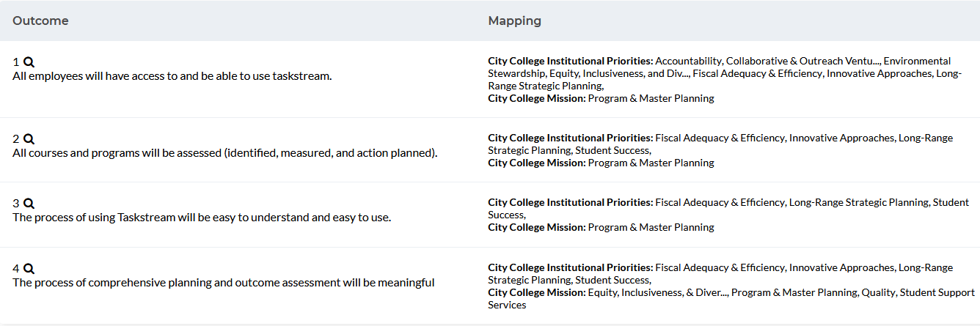Image resolution: width=980 pixels, height=326 pixels.
Task: Click text 'All employees will have access' outcome
Action: (x=172, y=75)
